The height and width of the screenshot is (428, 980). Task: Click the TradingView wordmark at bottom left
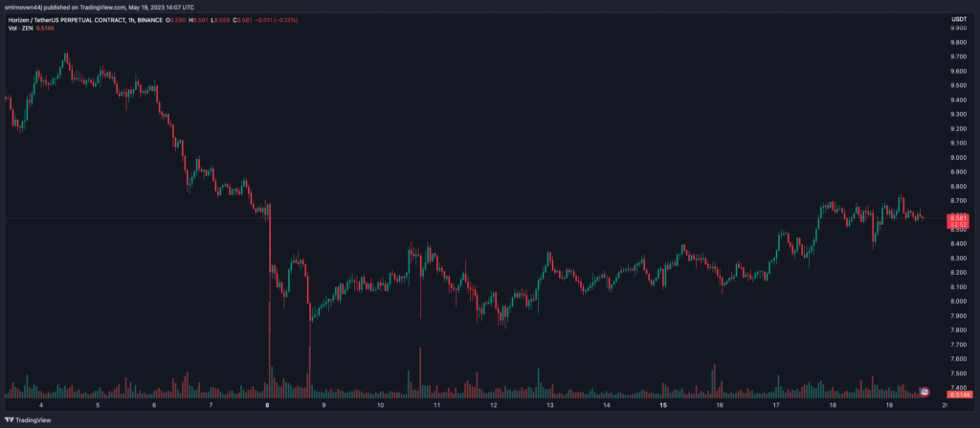tap(33, 419)
